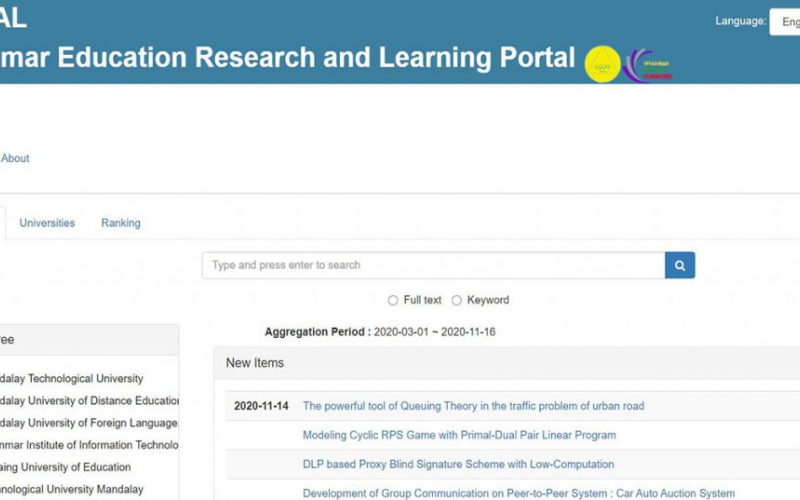
Task: Select the Keyword radio option
Action: click(x=457, y=301)
